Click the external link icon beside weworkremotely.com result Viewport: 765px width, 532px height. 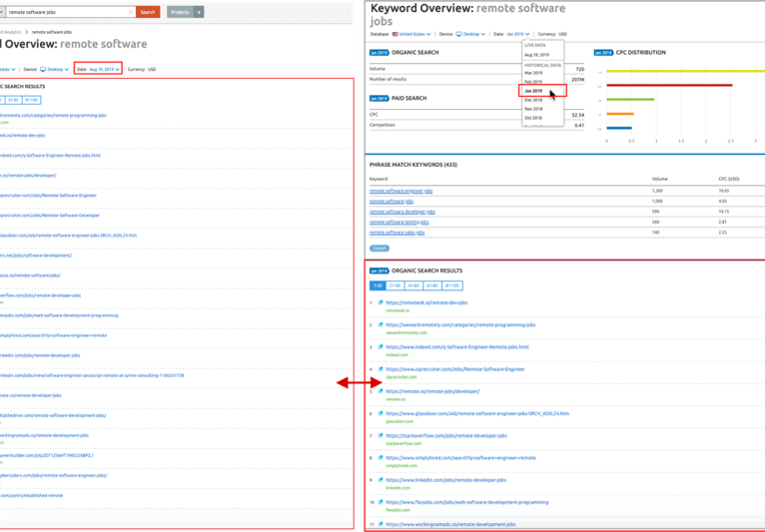click(x=381, y=324)
